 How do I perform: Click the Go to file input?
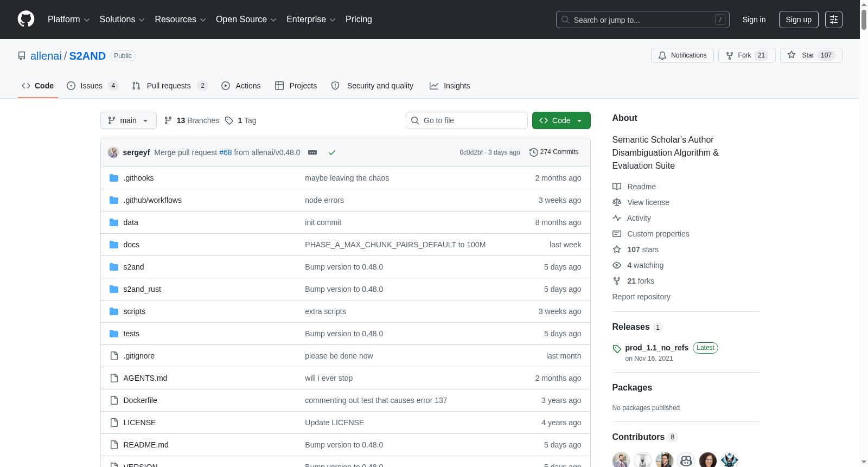pyautogui.click(x=467, y=120)
